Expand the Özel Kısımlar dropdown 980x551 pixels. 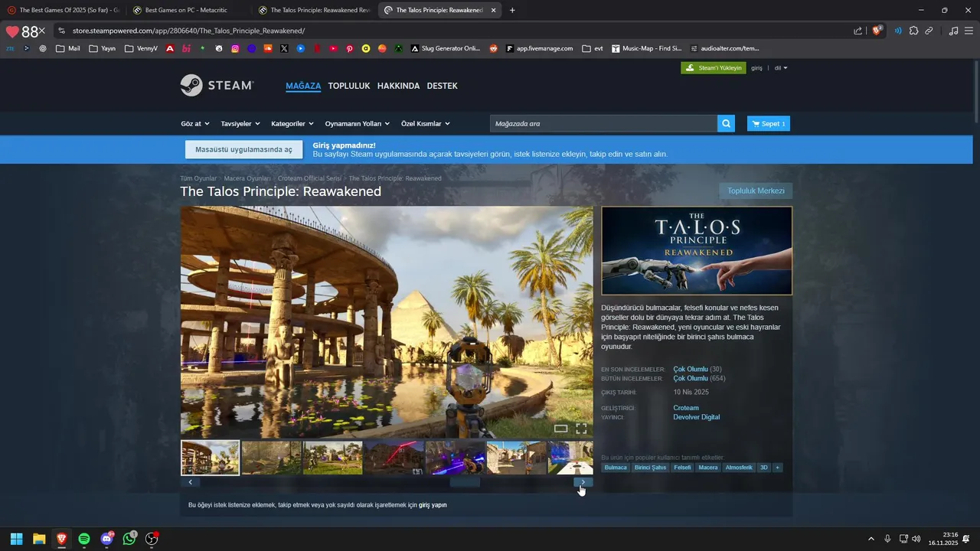(426, 123)
